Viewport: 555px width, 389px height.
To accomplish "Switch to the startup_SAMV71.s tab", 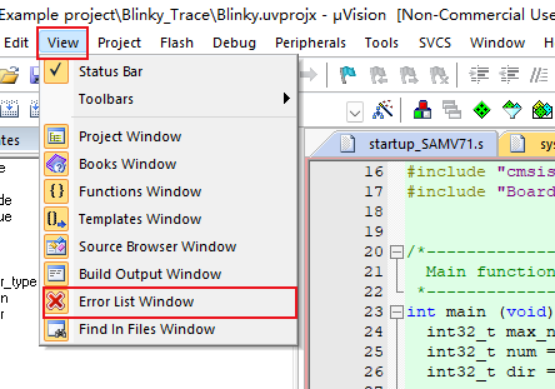I will click(412, 144).
